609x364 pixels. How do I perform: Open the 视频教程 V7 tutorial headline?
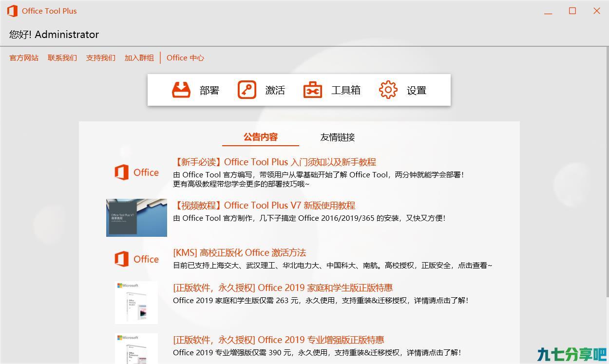pyautogui.click(x=264, y=205)
